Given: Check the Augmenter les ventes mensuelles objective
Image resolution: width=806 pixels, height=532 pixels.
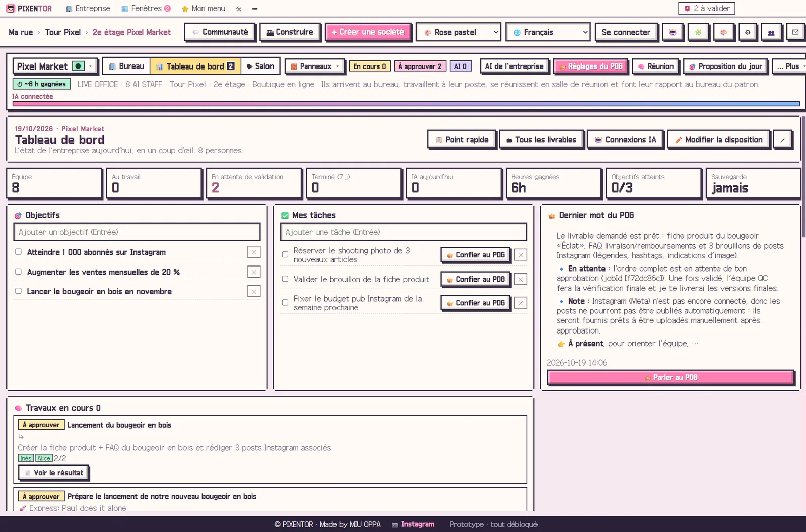Looking at the screenshot, I should 19,272.
